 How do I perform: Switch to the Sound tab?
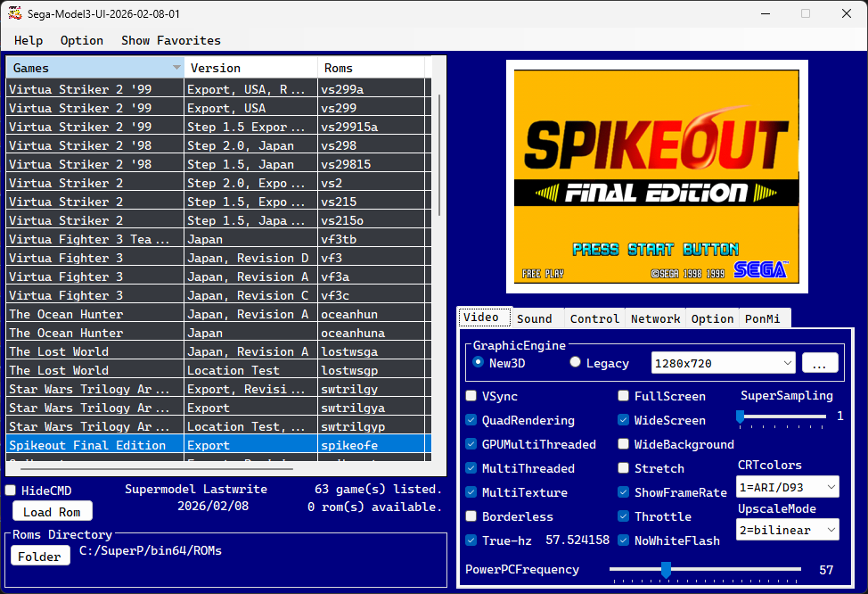[535, 318]
